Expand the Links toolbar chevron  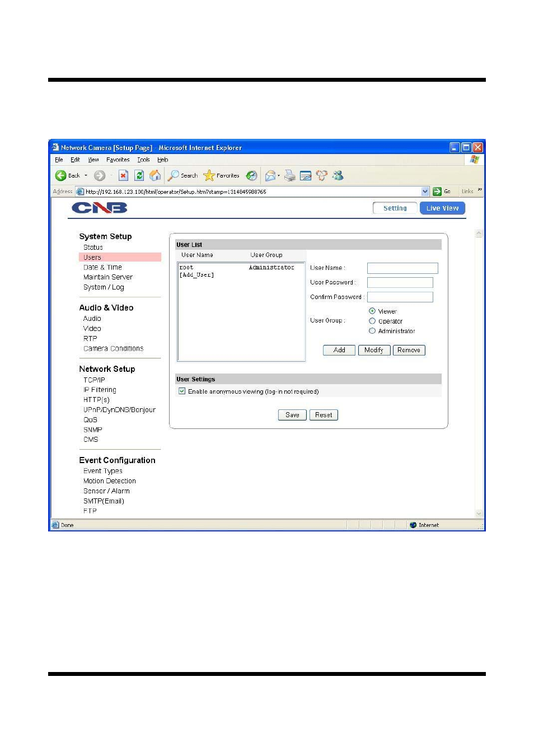click(x=480, y=190)
